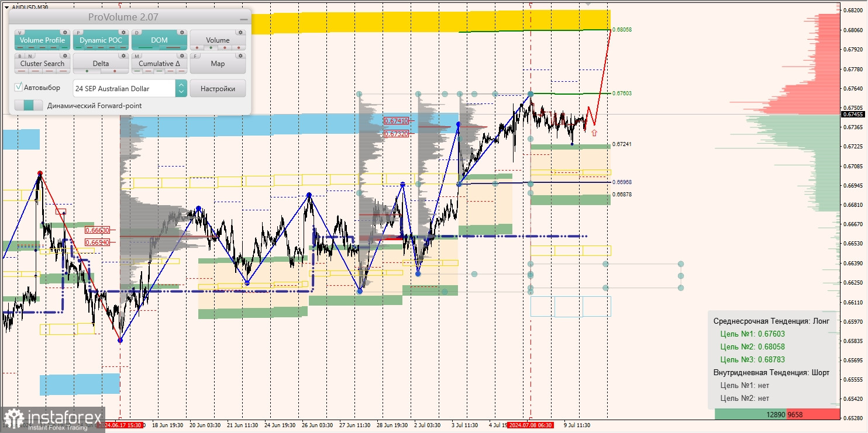Screen dimensions: 868x433
Task: Click the green 12890 volume bar
Action: click(750, 414)
